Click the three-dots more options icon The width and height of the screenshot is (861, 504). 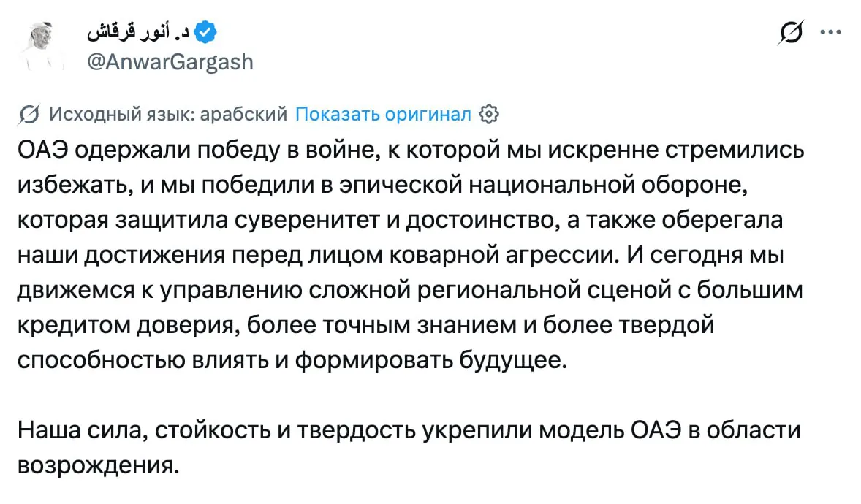point(830,31)
